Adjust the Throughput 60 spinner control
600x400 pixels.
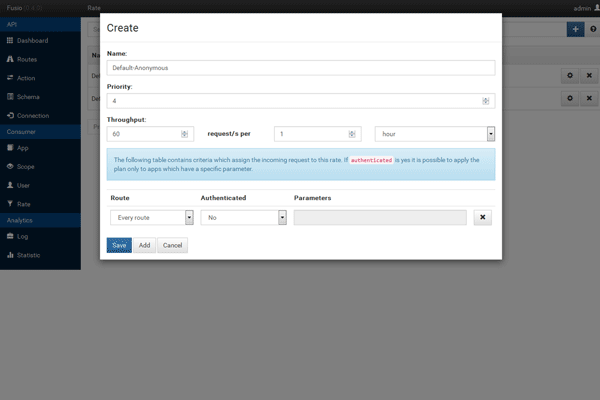(x=185, y=133)
